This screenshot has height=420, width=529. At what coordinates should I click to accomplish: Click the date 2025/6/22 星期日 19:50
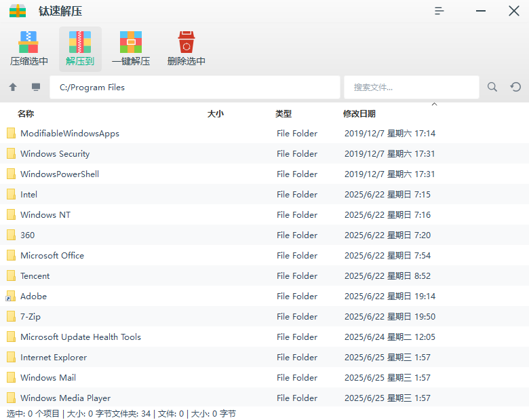390,316
